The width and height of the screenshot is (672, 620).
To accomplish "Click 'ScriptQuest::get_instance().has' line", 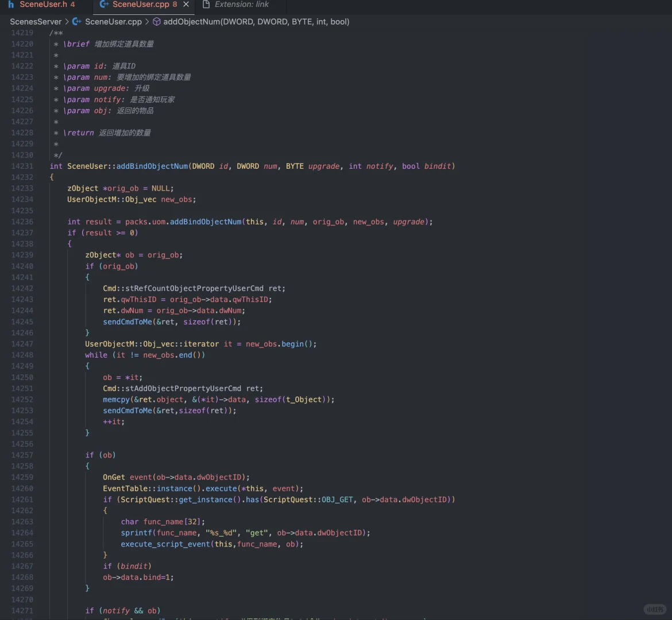I will coord(279,499).
